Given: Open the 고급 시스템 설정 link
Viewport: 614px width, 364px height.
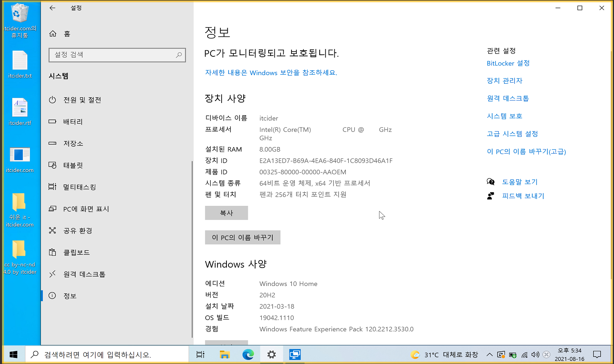Looking at the screenshot, I should coord(512,134).
